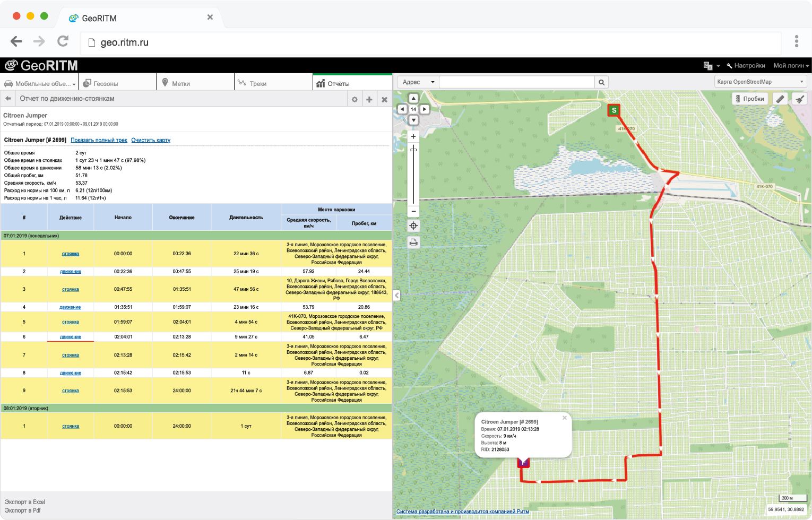
Task: Open стоянка link starting 01:59:07
Action: (x=70, y=322)
